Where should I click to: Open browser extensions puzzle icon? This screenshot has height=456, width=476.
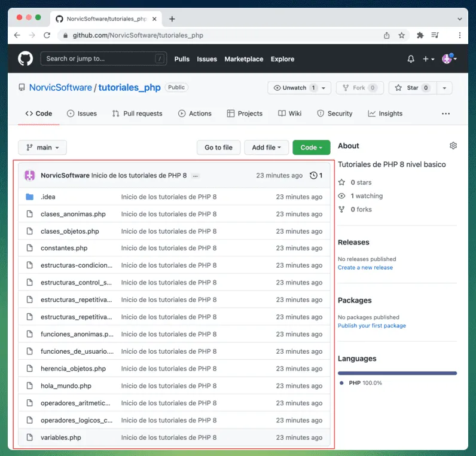pyautogui.click(x=420, y=35)
